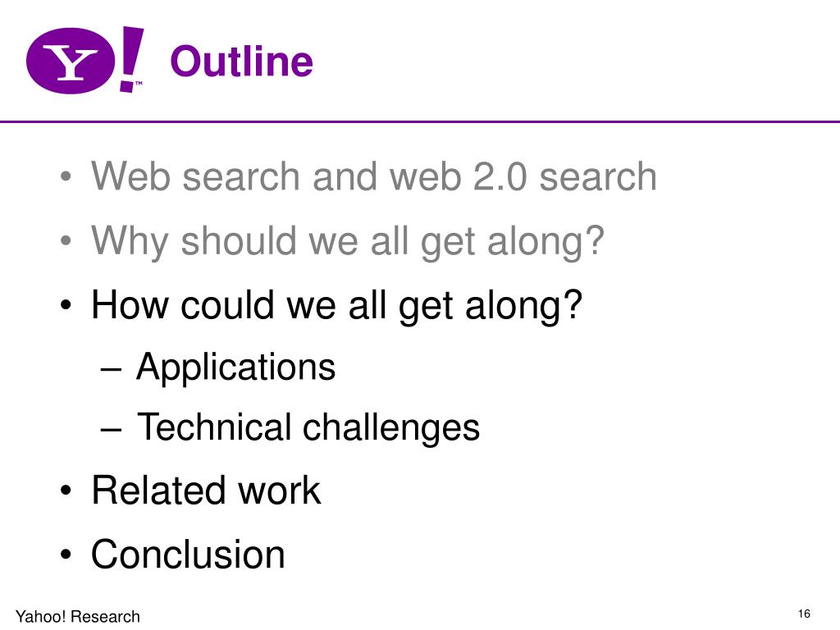
Task: Click 'How could we all get along?' item
Action: 337,306
